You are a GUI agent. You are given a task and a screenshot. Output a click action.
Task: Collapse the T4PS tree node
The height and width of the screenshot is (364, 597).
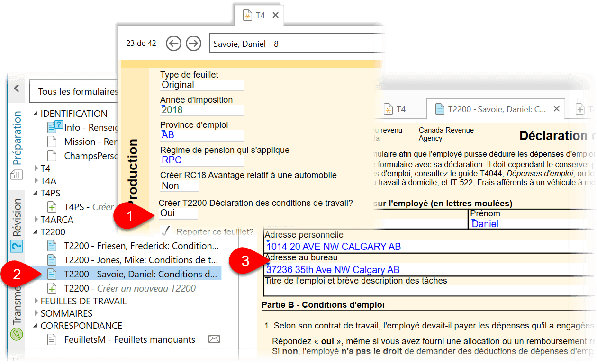tap(35, 193)
